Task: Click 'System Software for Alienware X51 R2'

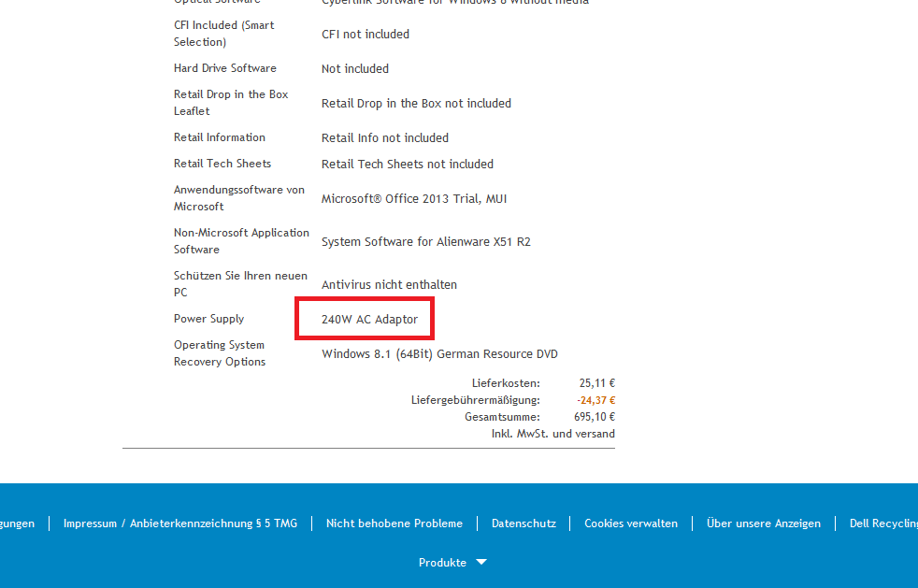Action: (425, 242)
